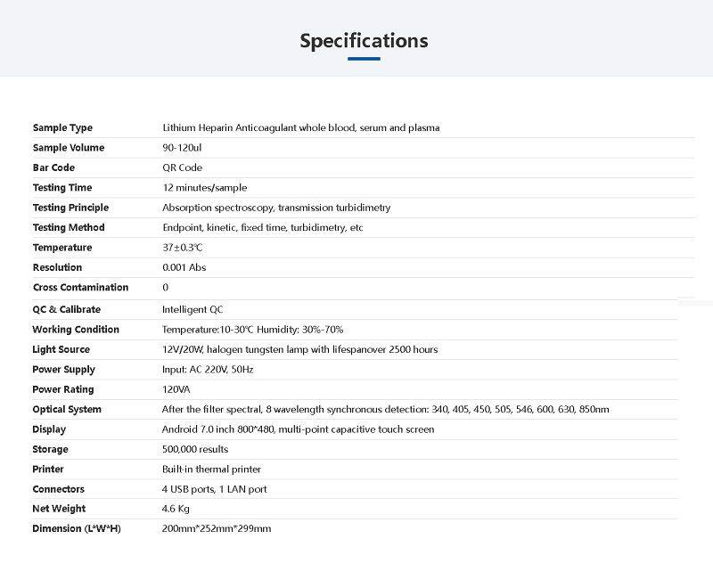Screen dimensions: 713x588
Task: Click the Android 7.0 inch display text
Action: (298, 429)
